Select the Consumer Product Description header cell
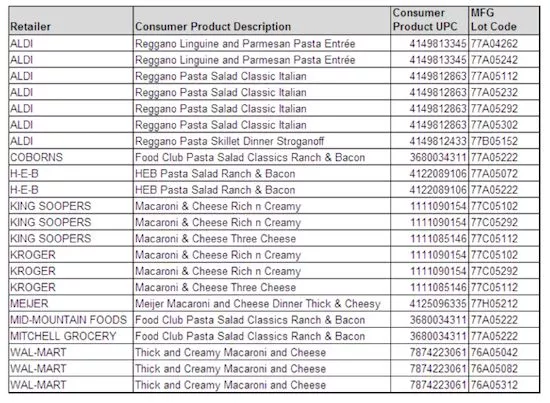550x403 pixels. [x=262, y=20]
